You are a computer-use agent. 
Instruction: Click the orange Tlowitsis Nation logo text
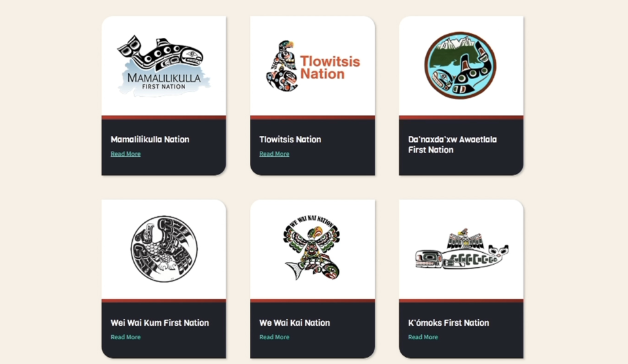[x=330, y=67]
